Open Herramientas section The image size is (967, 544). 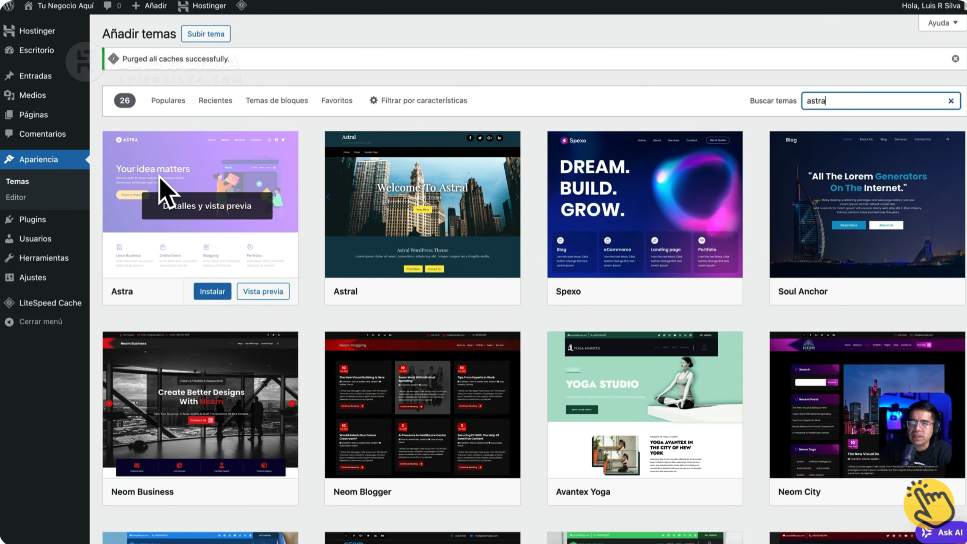tap(43, 258)
